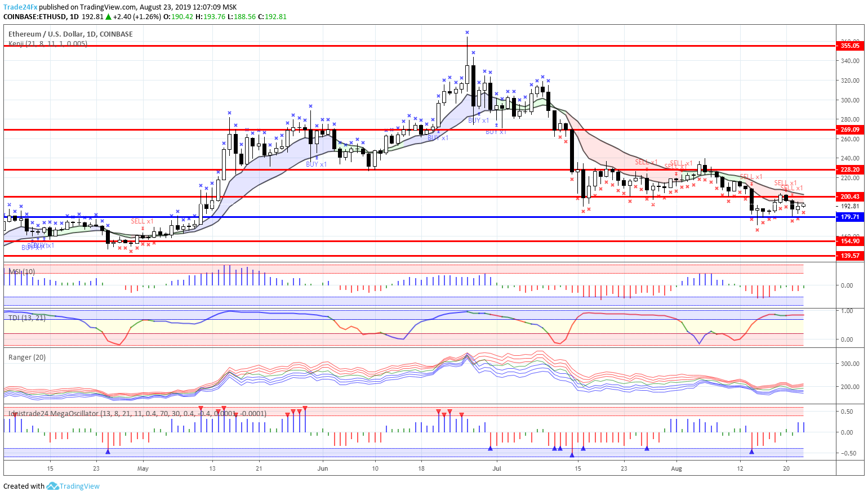Viewport: 868px width, 496px height.
Task: Click the green up-arrow price change indicator
Action: (x=108, y=17)
